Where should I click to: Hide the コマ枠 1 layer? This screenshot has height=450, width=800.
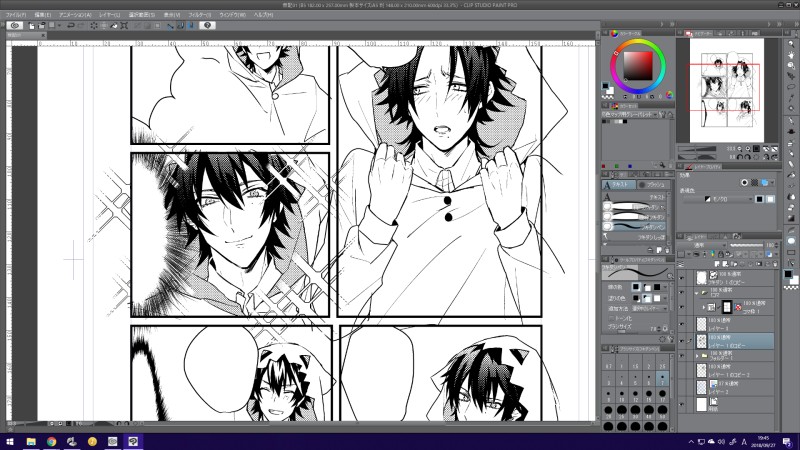click(682, 307)
